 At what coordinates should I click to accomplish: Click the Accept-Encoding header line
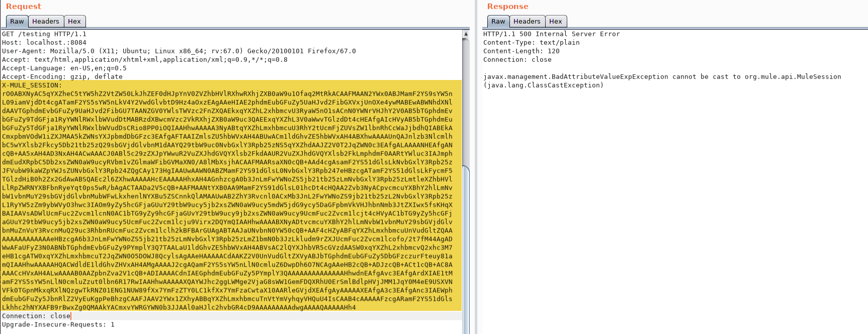(62, 77)
